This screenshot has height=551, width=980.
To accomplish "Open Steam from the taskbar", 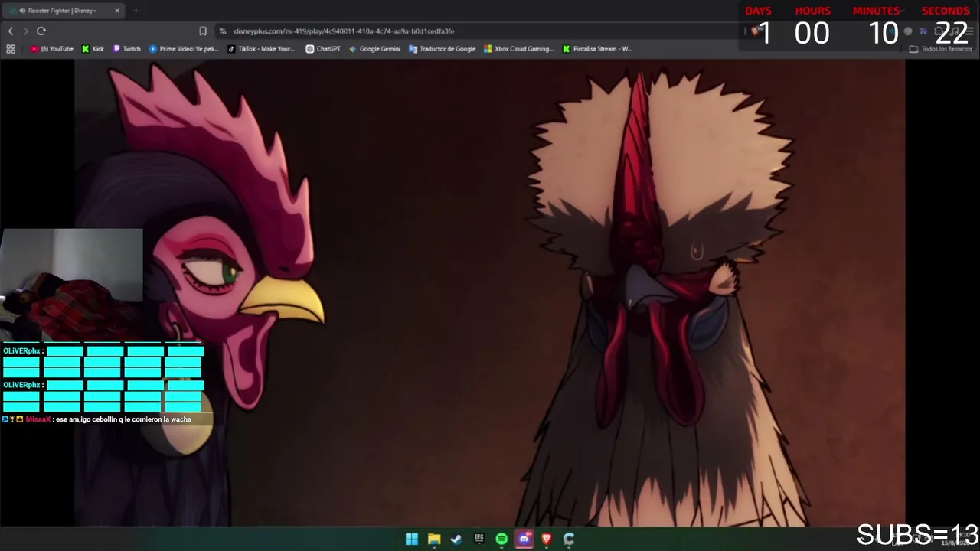I will (x=456, y=539).
